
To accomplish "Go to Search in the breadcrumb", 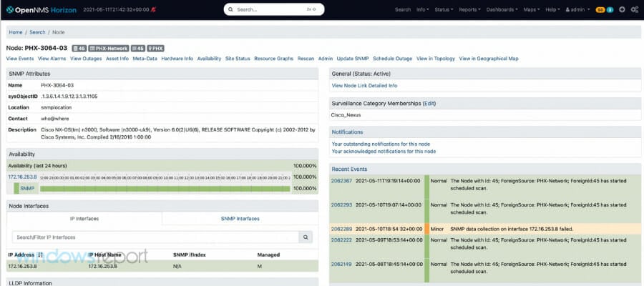I will click(x=37, y=32).
